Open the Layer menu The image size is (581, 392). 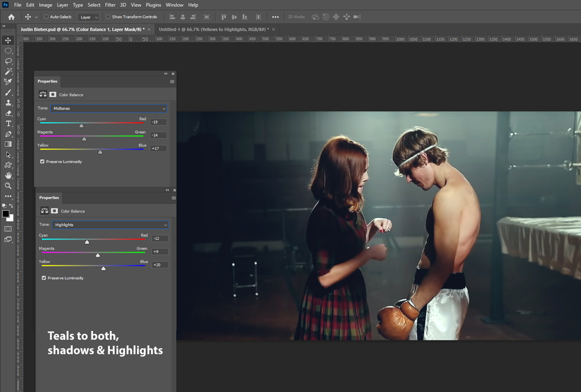coord(62,5)
